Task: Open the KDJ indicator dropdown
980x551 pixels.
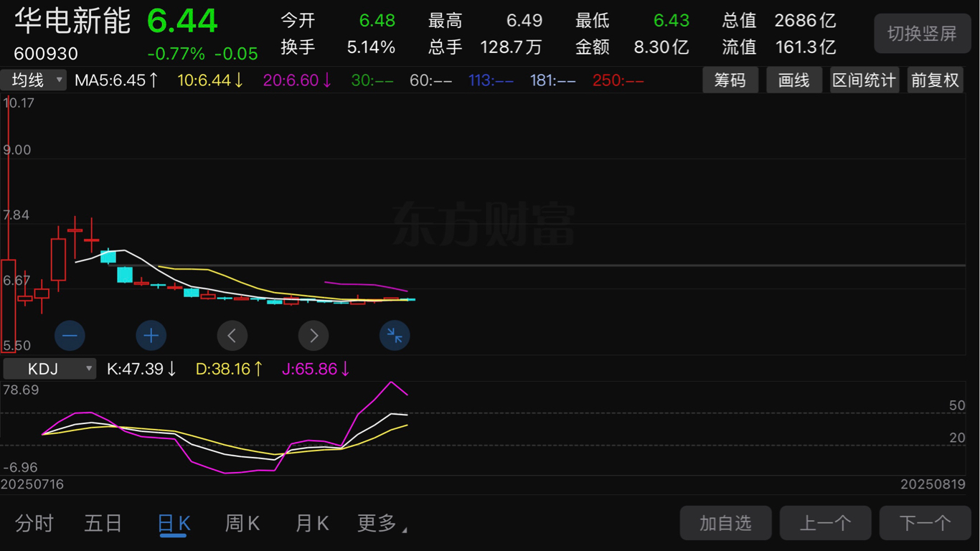Action: (x=50, y=369)
